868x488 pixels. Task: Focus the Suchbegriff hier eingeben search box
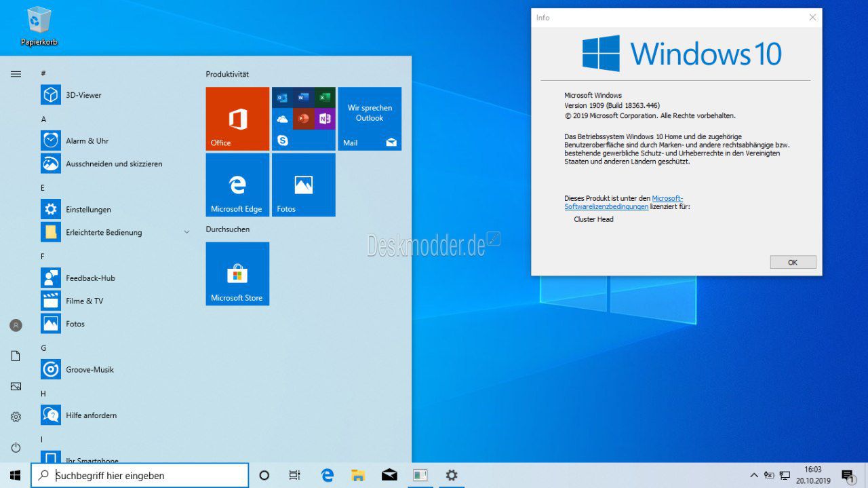pos(140,475)
